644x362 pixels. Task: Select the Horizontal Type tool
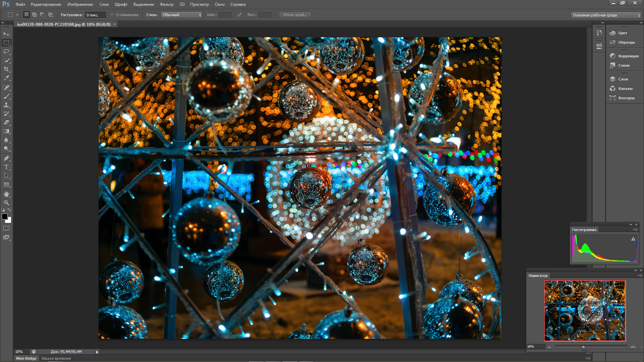[6, 167]
